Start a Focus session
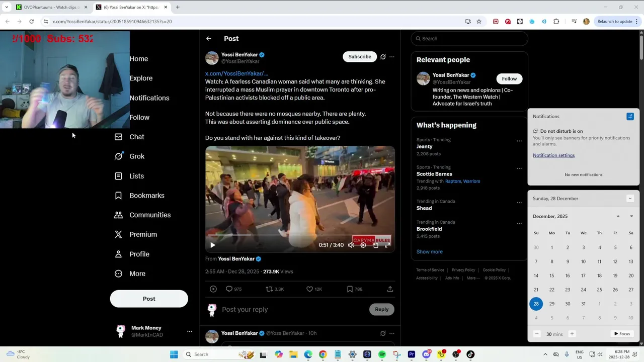644x362 pixels. coord(622,334)
